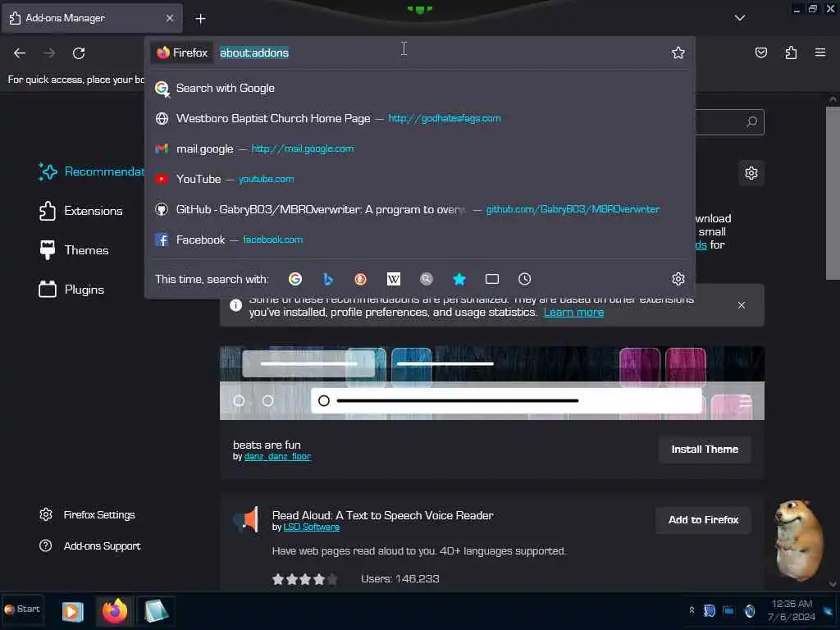Open the Learn more link
The width and height of the screenshot is (840, 630).
pyautogui.click(x=573, y=313)
